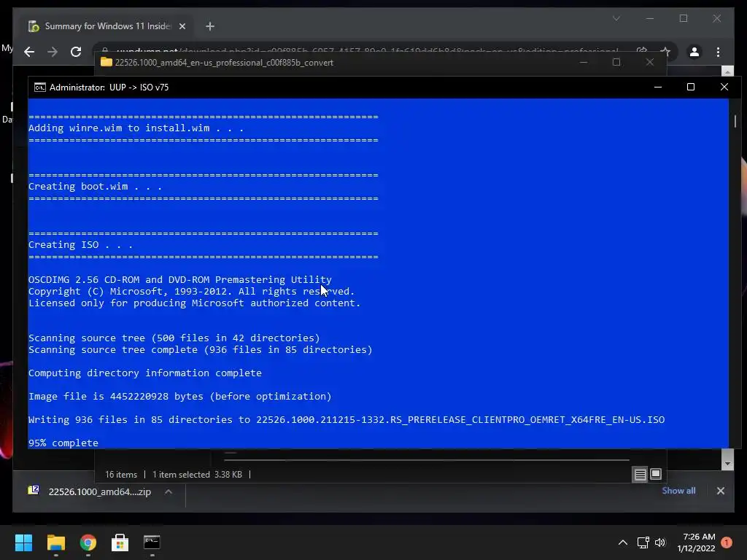Open the Windows Start menu
The image size is (747, 560).
23,542
